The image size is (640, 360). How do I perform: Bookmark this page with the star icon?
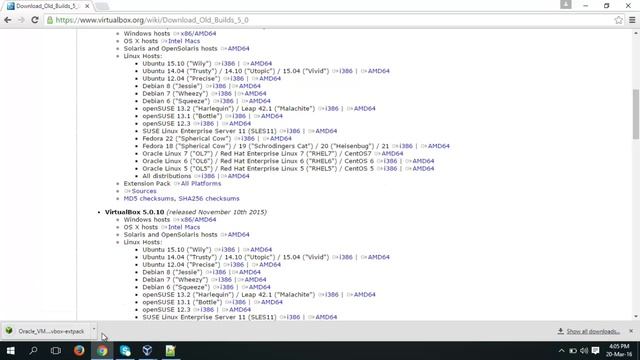tap(618, 20)
